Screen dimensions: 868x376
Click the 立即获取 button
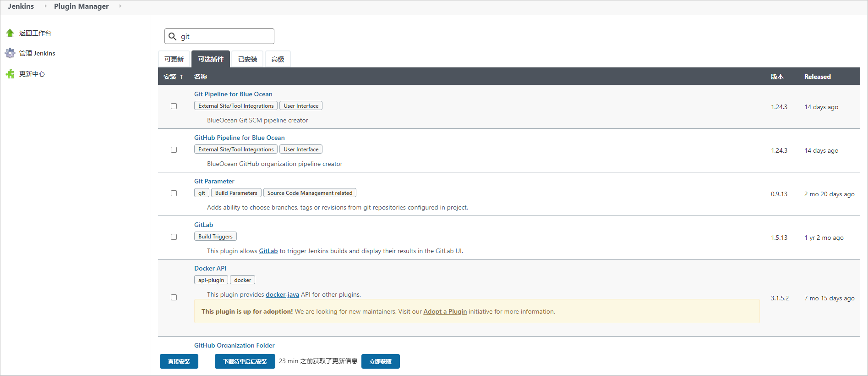point(381,361)
